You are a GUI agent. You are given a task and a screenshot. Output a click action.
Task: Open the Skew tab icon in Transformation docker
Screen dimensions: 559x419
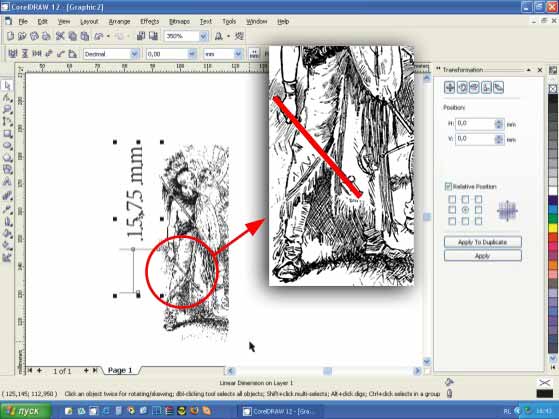pos(499,87)
